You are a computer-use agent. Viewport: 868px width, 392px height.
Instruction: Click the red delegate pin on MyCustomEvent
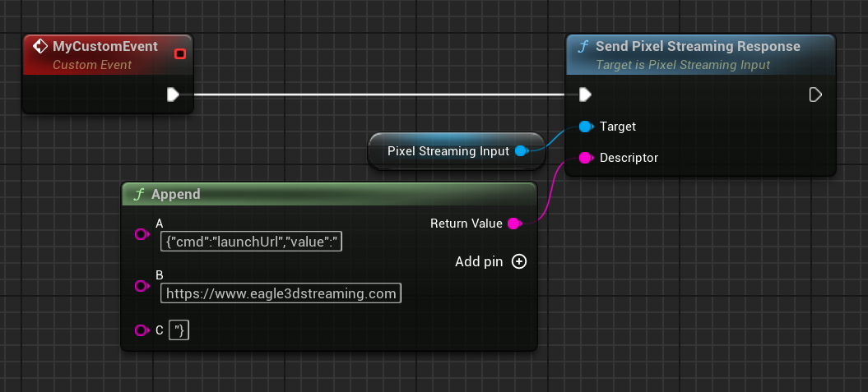[180, 54]
